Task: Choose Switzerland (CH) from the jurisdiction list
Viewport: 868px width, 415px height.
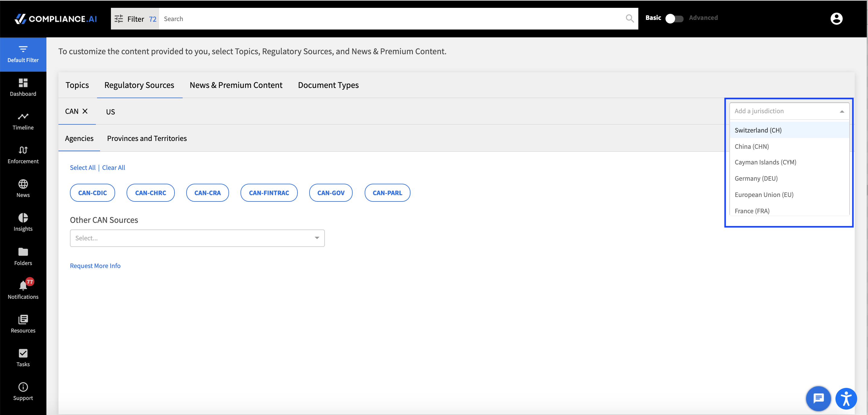Action: click(x=789, y=130)
